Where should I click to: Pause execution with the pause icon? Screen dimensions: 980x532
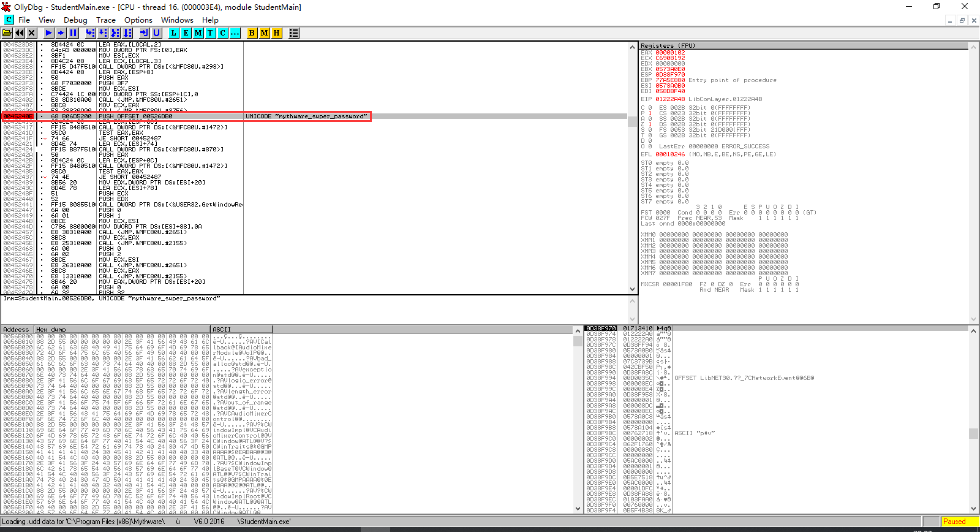click(73, 33)
